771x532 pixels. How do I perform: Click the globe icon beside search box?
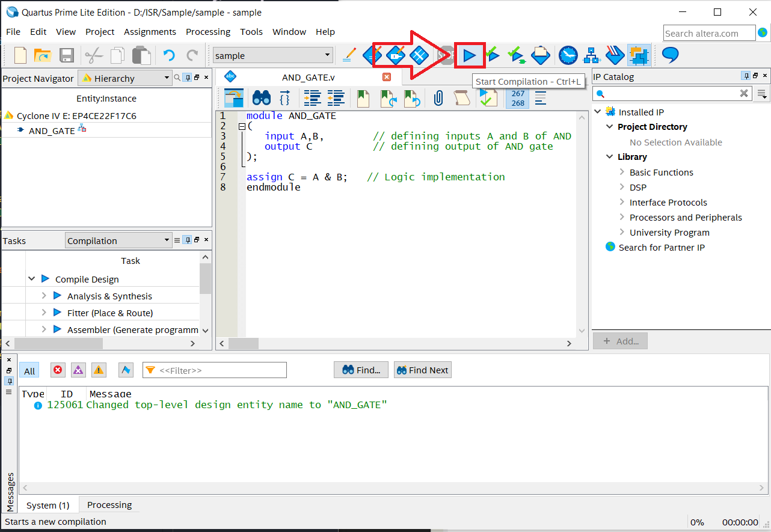763,33
